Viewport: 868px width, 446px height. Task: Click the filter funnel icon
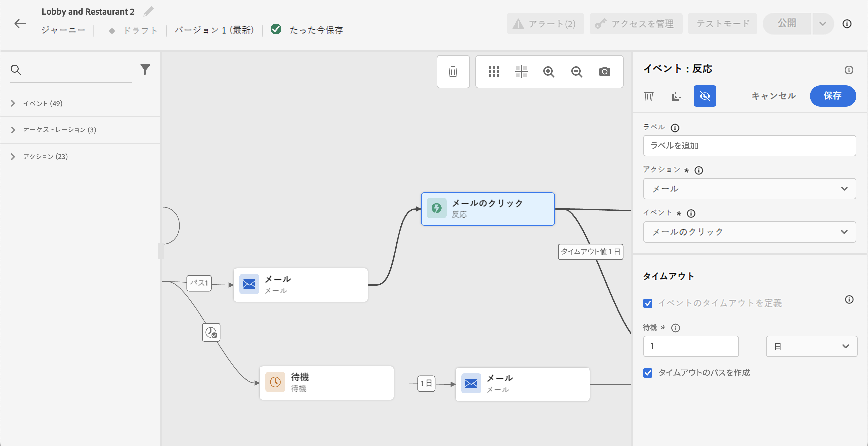pyautogui.click(x=145, y=69)
